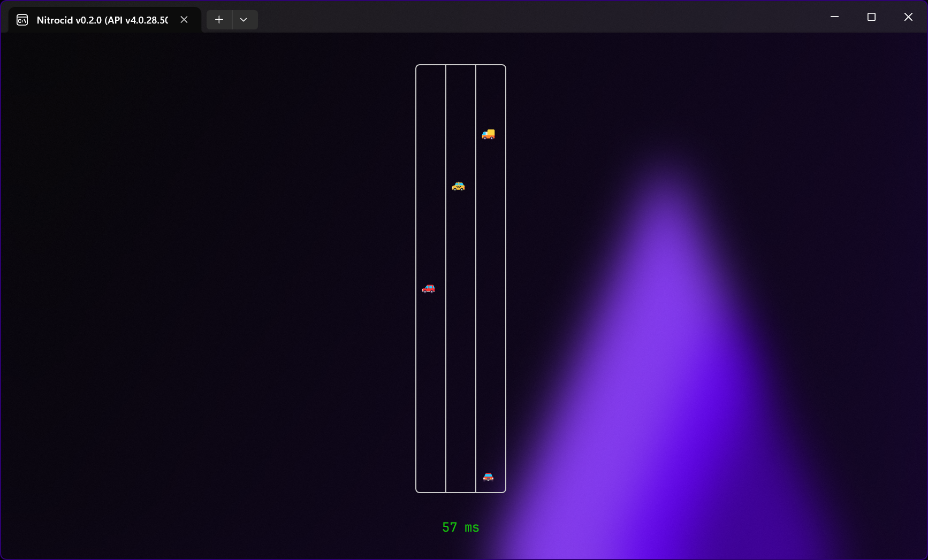Click the yellow taxi in the middle lane
Viewport: 928px width, 560px height.
[458, 186]
